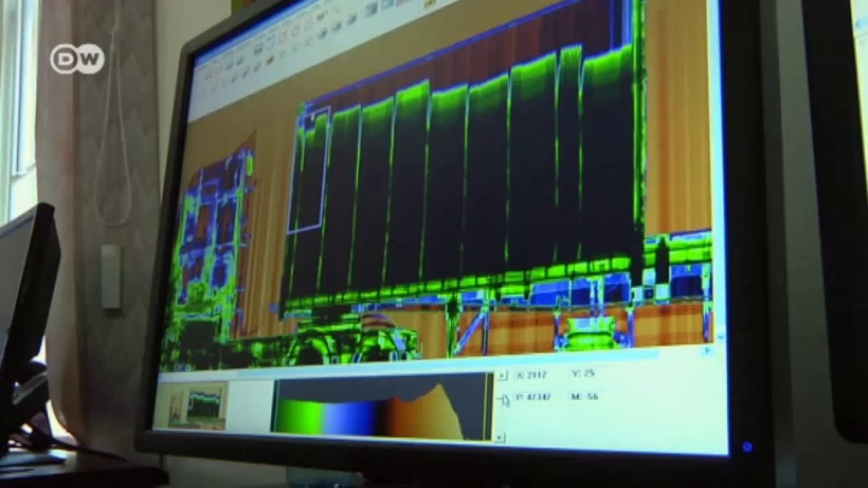
Task: Click inside the white selection rectangle on the container
Action: tap(309, 169)
